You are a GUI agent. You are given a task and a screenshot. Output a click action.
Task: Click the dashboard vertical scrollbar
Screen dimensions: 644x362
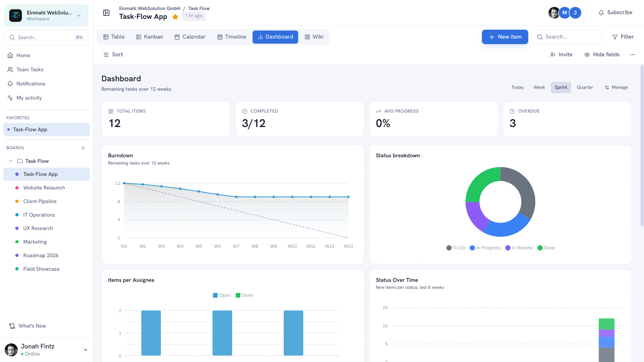pos(642,146)
